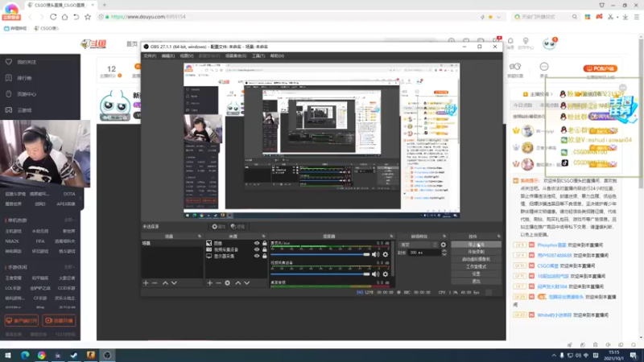Expand 全部 in 单机热游 section

69,220
